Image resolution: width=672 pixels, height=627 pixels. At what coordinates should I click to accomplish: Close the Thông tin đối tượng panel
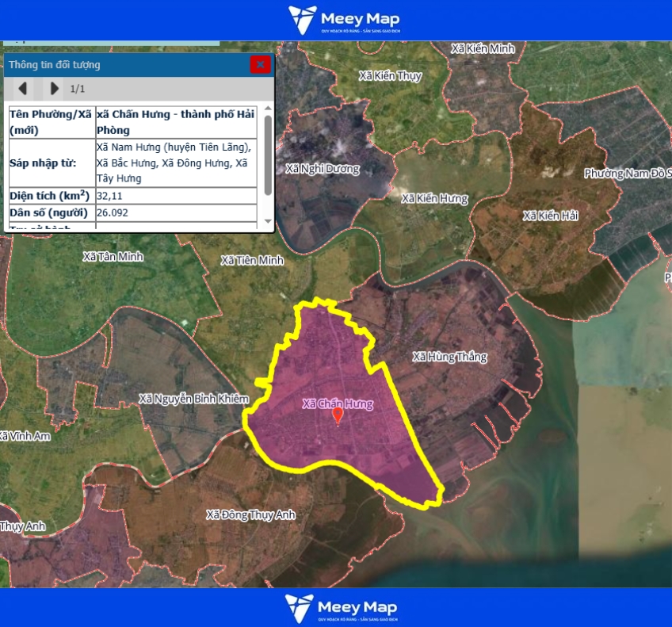(260, 65)
